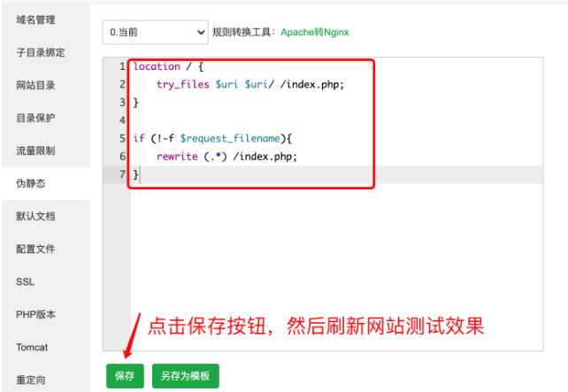Switch to 子目录绑定 section
This screenshot has width=568, height=392.
tap(40, 52)
